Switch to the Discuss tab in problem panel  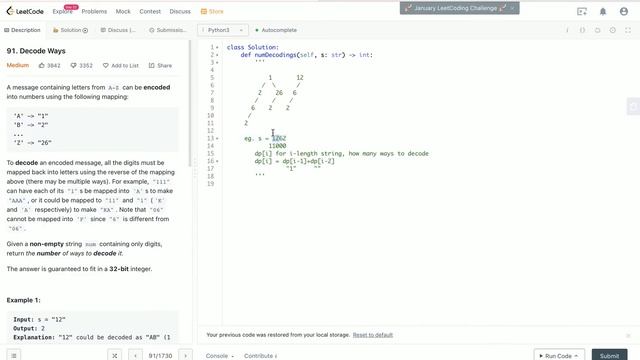(x=118, y=30)
